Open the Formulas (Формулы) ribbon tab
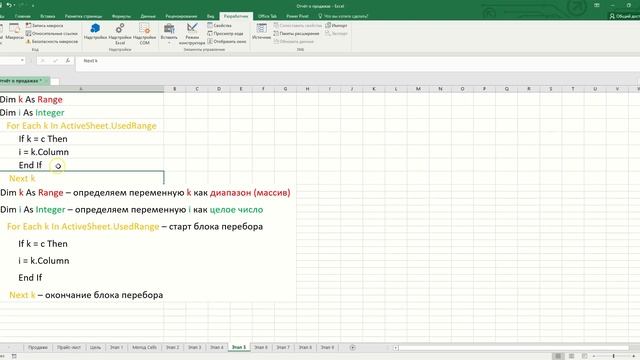 tap(121, 16)
